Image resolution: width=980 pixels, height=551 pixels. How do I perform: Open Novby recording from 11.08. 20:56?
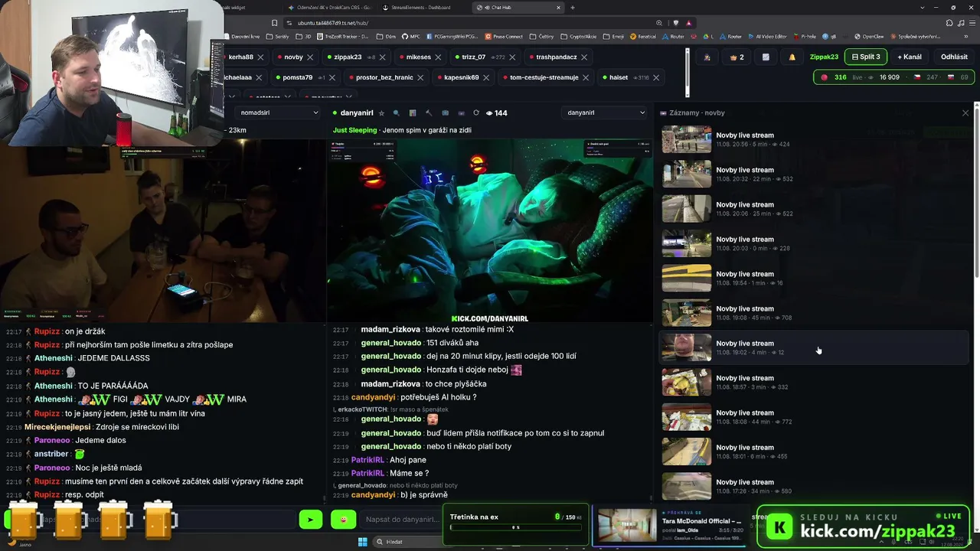(814, 139)
